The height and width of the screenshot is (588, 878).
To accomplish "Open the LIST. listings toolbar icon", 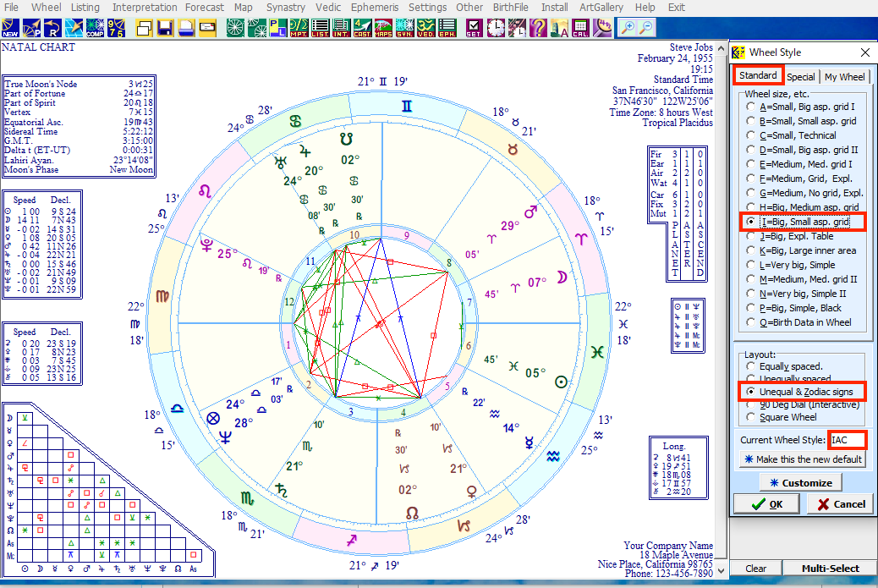I will tap(321, 28).
